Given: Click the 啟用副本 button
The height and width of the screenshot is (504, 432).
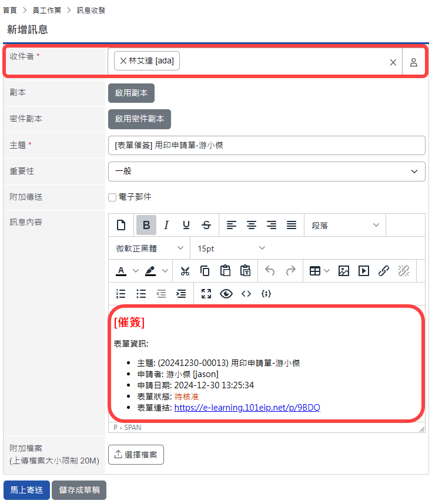Looking at the screenshot, I should pos(131,93).
